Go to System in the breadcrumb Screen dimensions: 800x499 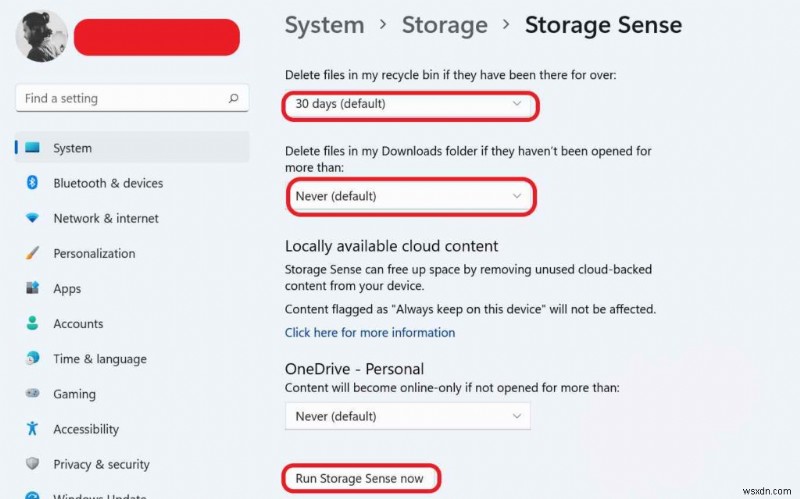(x=324, y=25)
